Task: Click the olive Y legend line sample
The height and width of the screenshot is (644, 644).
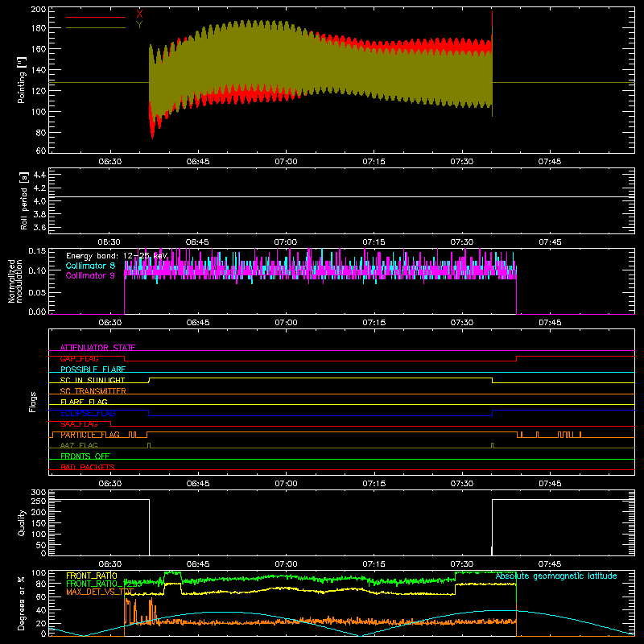Action: coord(96,27)
